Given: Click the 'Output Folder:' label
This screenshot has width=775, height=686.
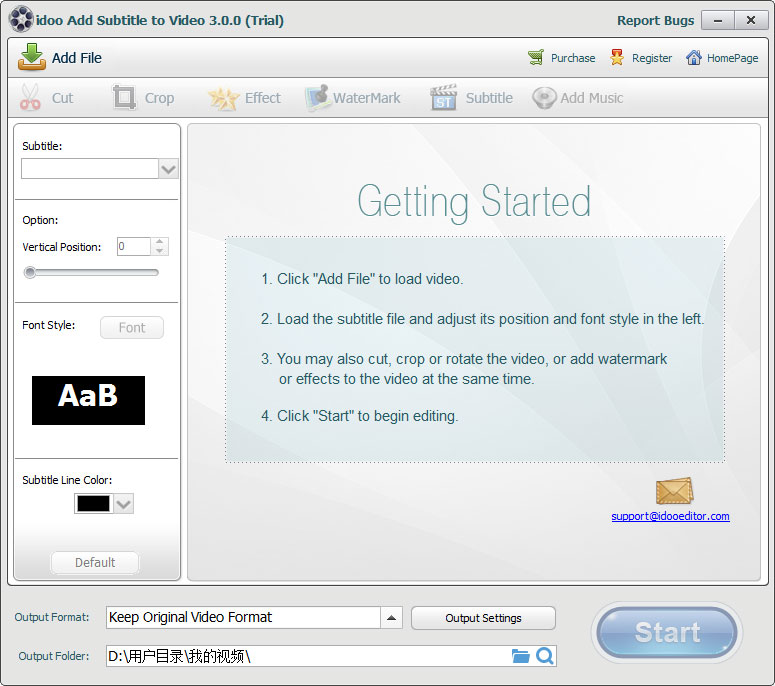Looking at the screenshot, I should point(54,656).
